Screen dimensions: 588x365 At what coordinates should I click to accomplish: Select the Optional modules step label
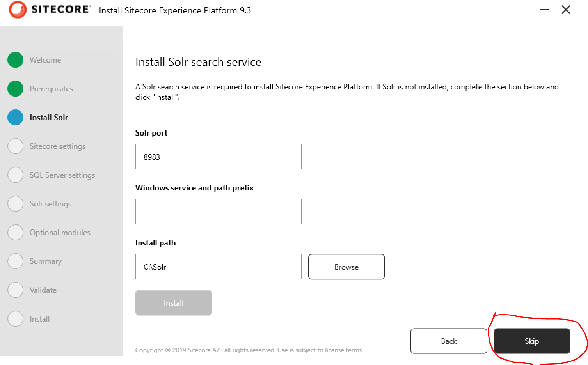point(60,233)
